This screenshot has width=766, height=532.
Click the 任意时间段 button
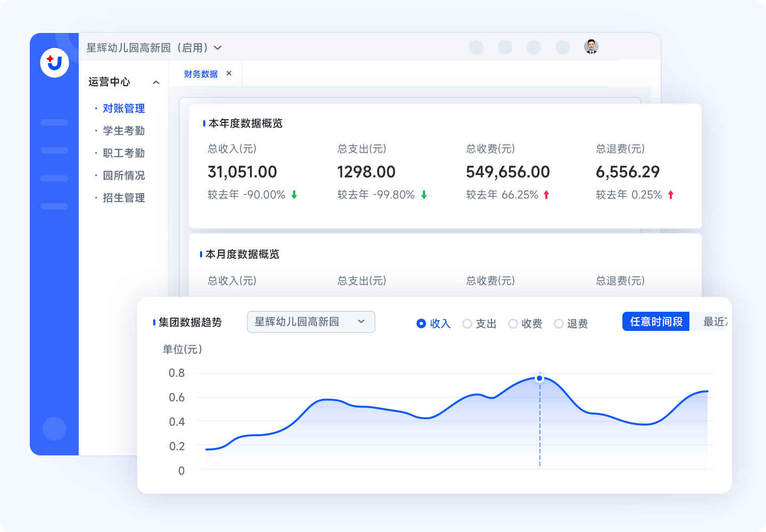[x=656, y=321]
